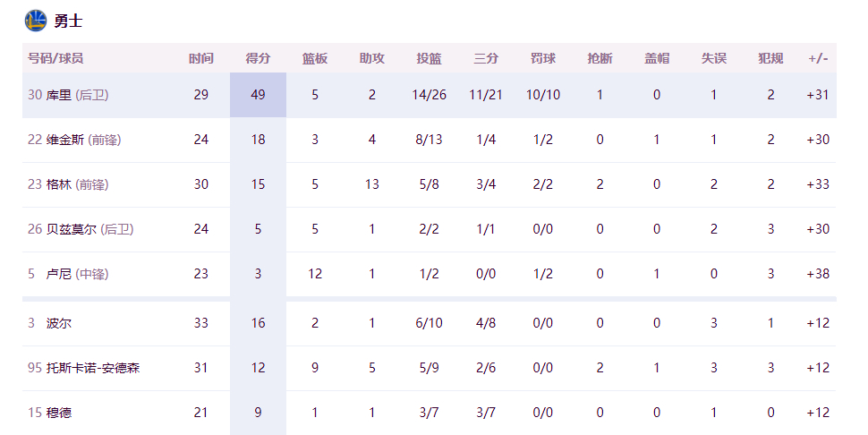This screenshot has width=868, height=435.
Task: Open player 卢尼 profile
Action: pos(59,274)
